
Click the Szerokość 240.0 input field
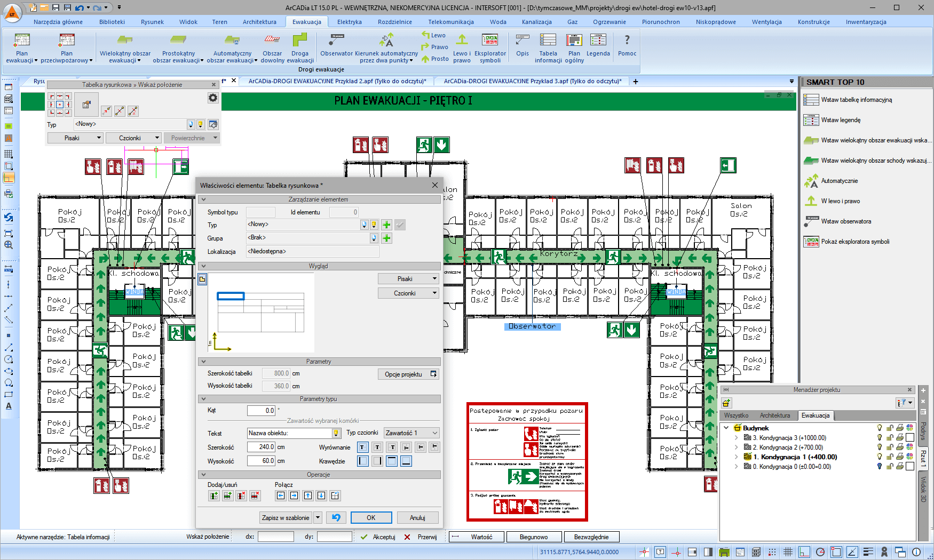(x=262, y=447)
